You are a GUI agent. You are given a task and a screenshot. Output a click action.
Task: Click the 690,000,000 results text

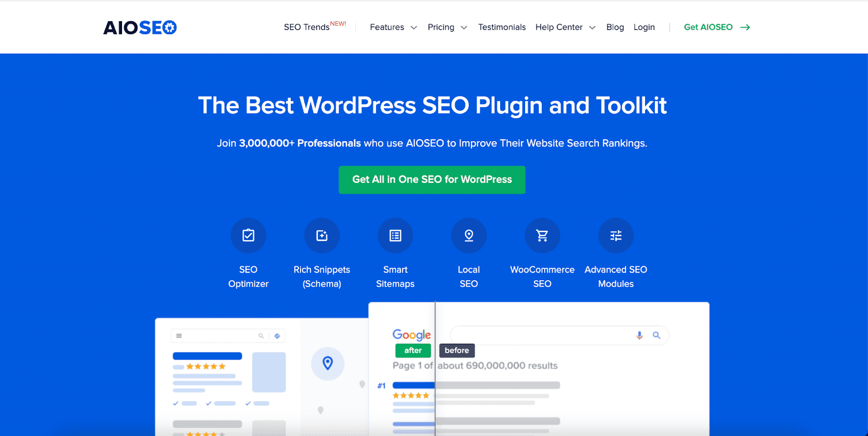tap(512, 366)
